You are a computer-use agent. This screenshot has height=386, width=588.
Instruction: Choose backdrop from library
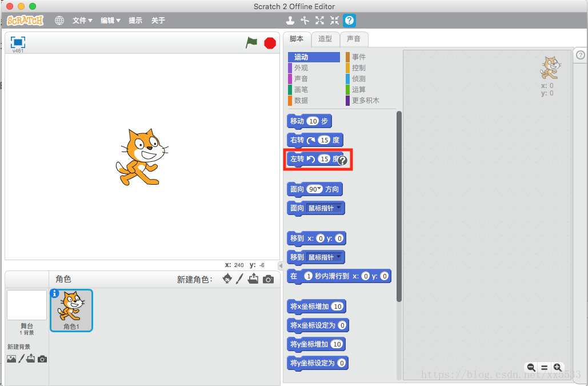coord(11,359)
